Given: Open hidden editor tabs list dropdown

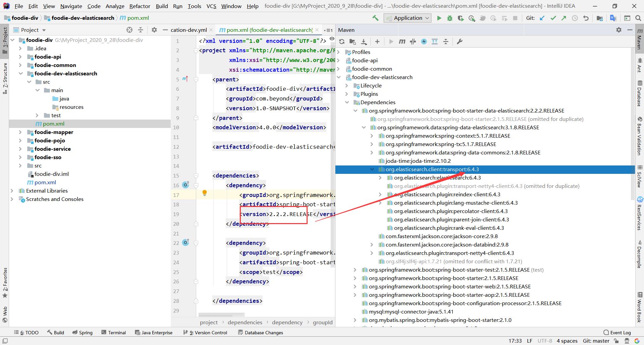Looking at the screenshot, I should pyautogui.click(x=328, y=30).
